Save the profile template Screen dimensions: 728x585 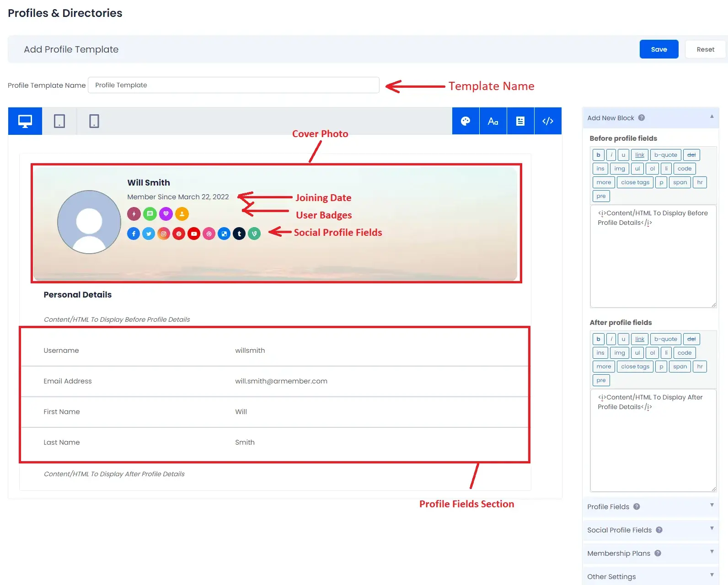658,49
